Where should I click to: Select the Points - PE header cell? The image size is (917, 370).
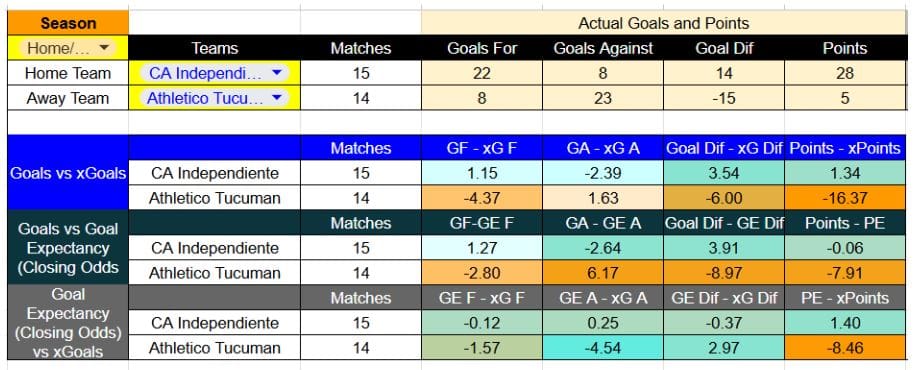(845, 223)
